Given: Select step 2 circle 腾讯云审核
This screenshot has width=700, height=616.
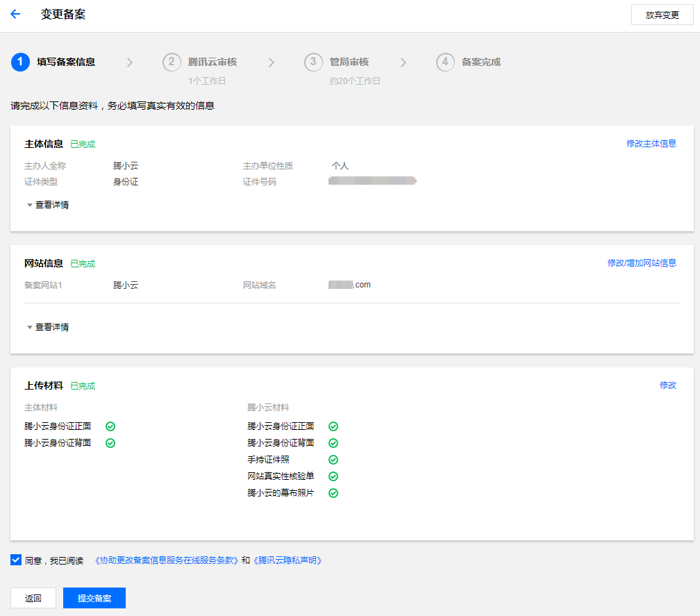Looking at the screenshot, I should click(x=172, y=62).
